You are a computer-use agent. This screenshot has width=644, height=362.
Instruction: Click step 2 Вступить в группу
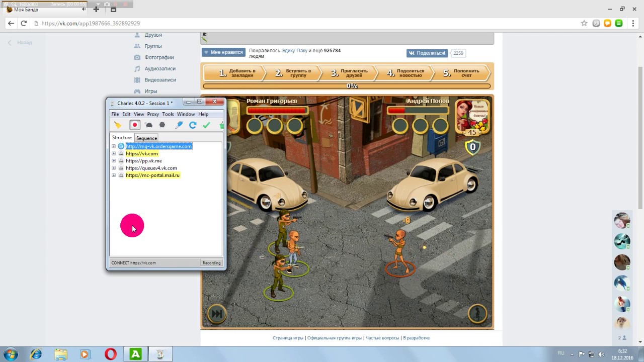click(x=293, y=73)
